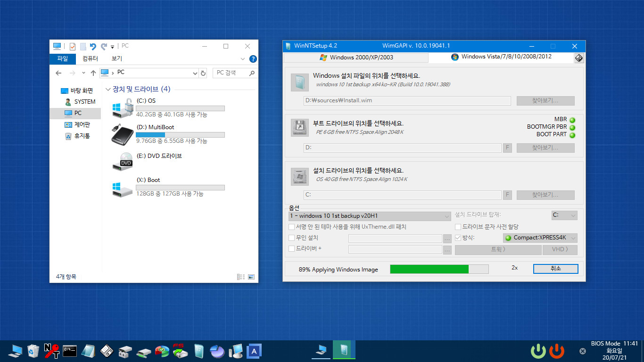Viewport: 644px width, 362px height.
Task: Launch the NT red key password tool on taskbar
Action: coord(51,351)
